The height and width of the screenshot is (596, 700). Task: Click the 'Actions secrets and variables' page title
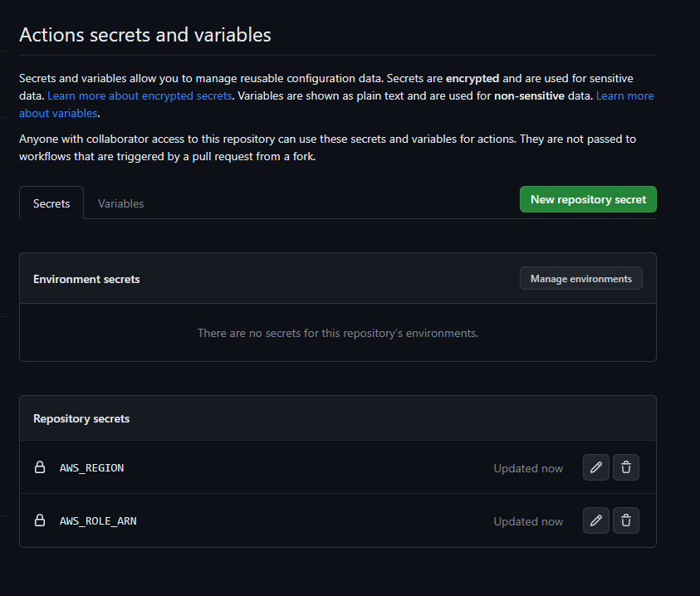click(x=145, y=35)
